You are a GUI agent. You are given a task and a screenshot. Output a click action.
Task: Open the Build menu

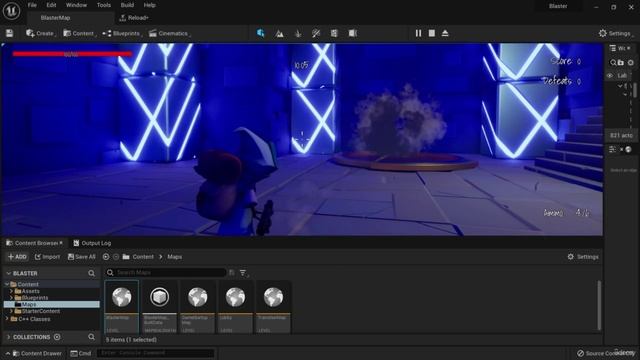[x=127, y=5]
